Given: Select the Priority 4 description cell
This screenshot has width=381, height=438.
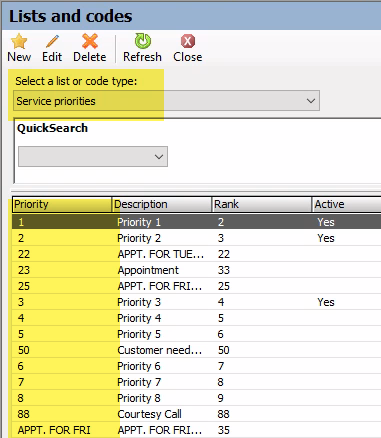Looking at the screenshot, I should 139,318.
